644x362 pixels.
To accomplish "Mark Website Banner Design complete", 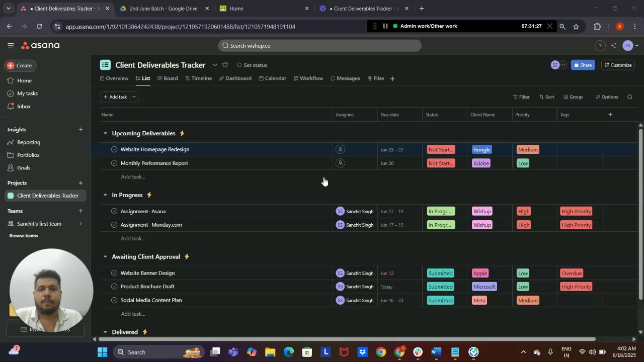I will (114, 273).
